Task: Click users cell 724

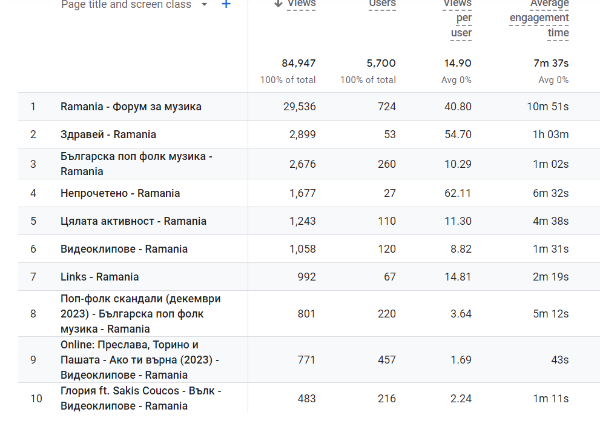Action: (386, 106)
